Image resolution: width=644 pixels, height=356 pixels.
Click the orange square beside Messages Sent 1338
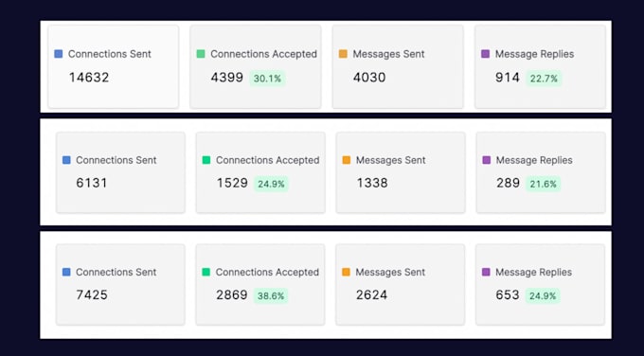[347, 160]
